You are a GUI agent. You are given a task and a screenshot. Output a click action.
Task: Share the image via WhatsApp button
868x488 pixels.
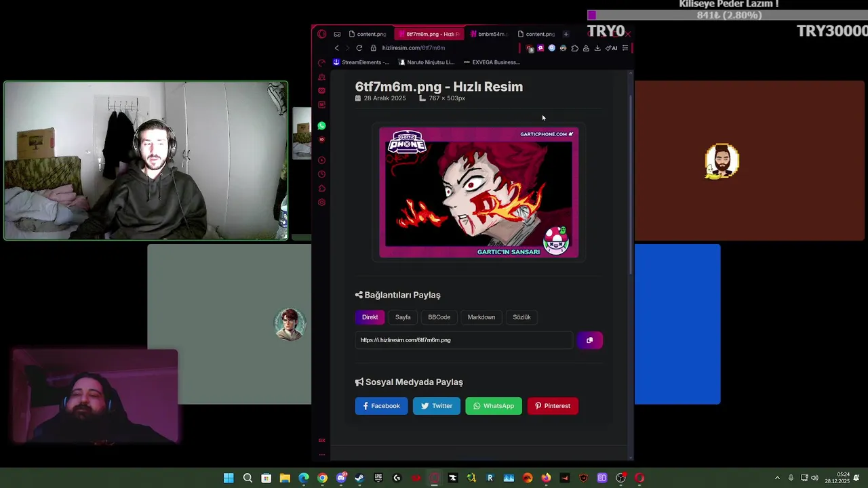click(494, 406)
